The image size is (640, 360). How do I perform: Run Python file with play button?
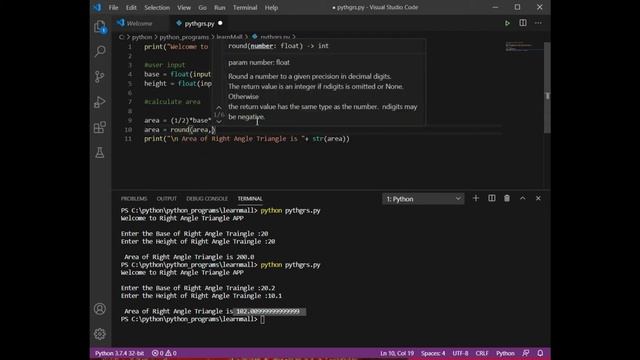tap(507, 23)
